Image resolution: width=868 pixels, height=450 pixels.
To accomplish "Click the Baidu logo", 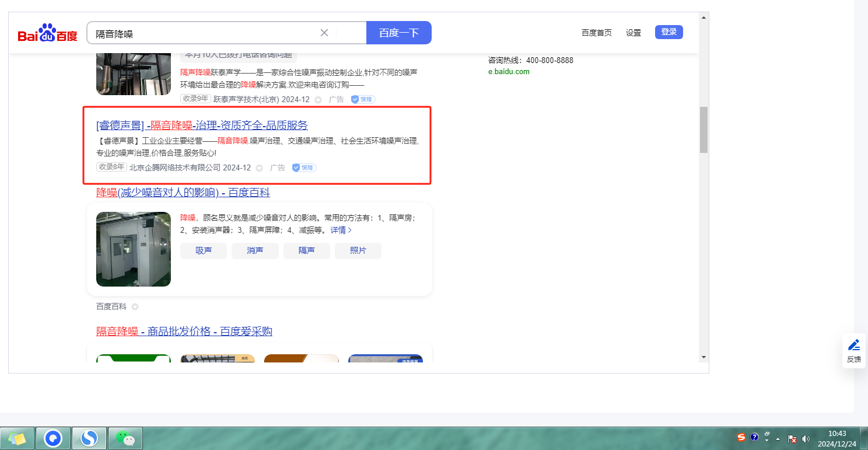I will [47, 34].
